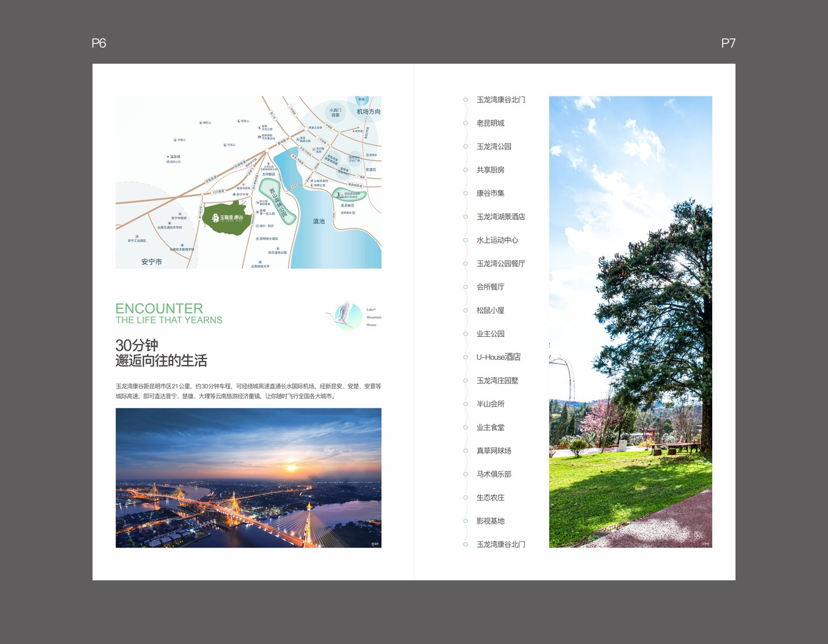
Task: Click the green 玉龙湾康谷 logo on the map
Action: coord(227,217)
